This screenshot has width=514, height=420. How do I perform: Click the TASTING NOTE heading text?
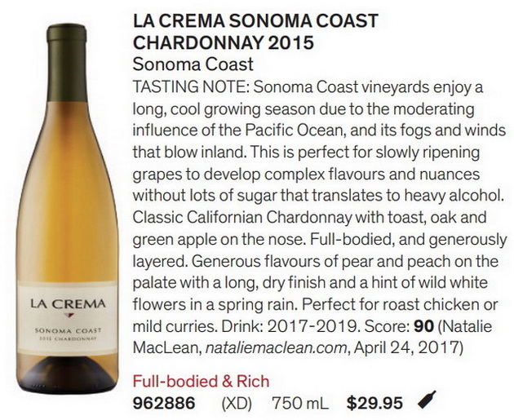point(192,87)
